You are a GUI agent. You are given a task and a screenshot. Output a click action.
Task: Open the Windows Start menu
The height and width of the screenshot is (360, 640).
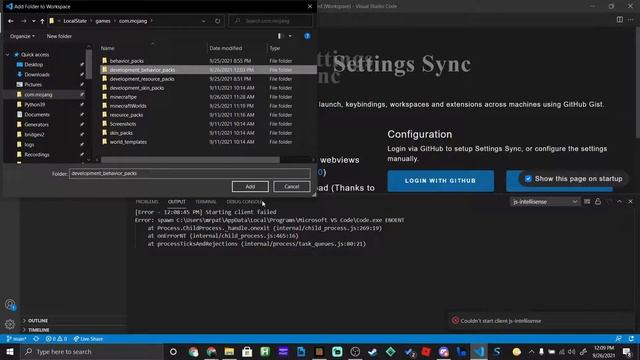tap(9, 351)
